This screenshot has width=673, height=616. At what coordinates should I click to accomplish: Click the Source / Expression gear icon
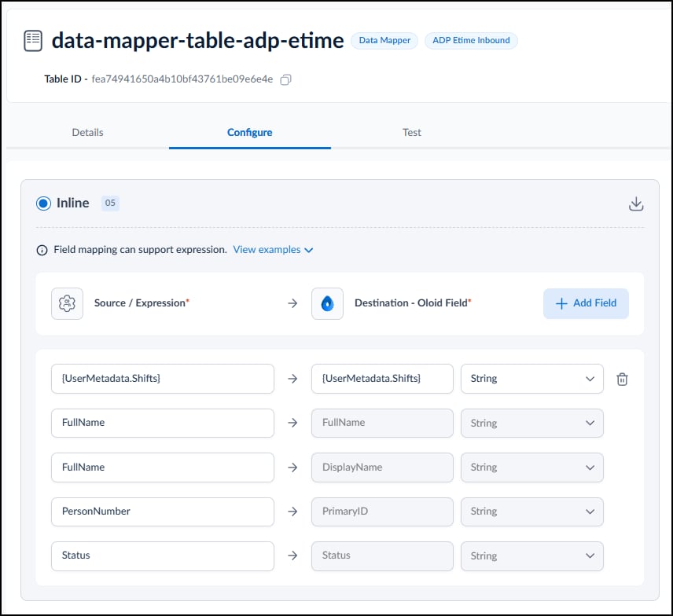click(x=67, y=303)
